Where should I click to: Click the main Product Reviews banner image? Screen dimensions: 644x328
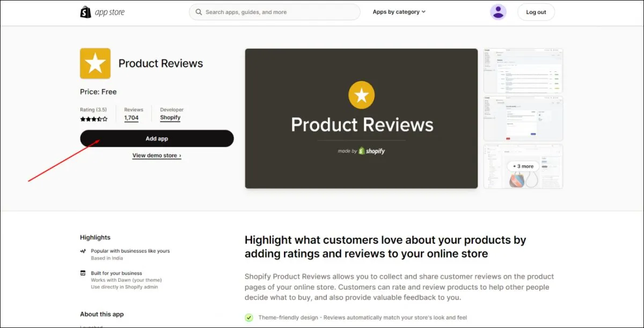coord(361,118)
